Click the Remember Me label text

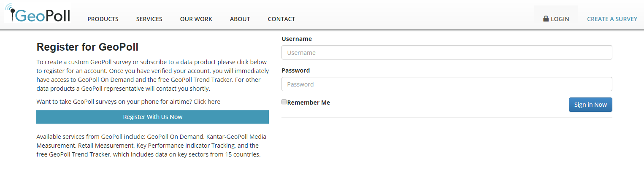pyautogui.click(x=308, y=103)
